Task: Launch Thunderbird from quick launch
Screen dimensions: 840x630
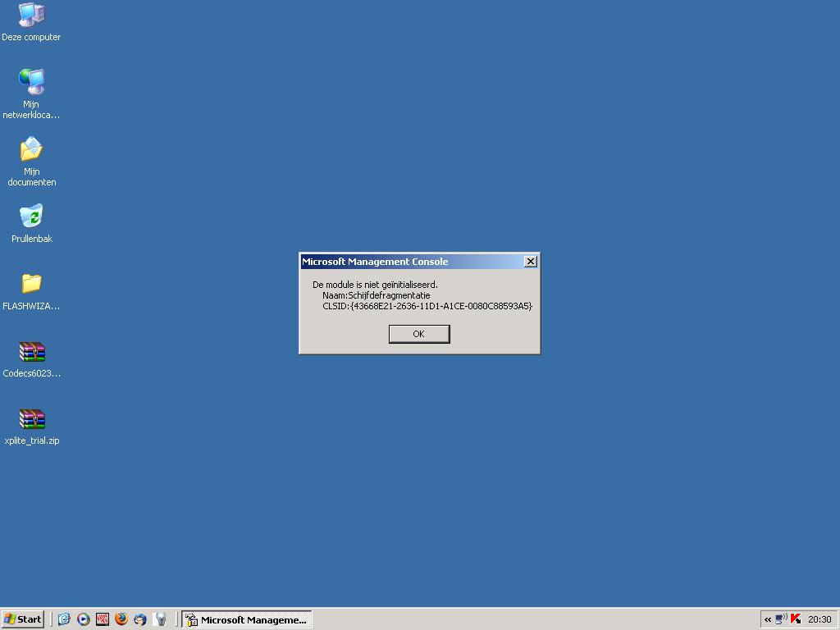Action: click(x=140, y=619)
